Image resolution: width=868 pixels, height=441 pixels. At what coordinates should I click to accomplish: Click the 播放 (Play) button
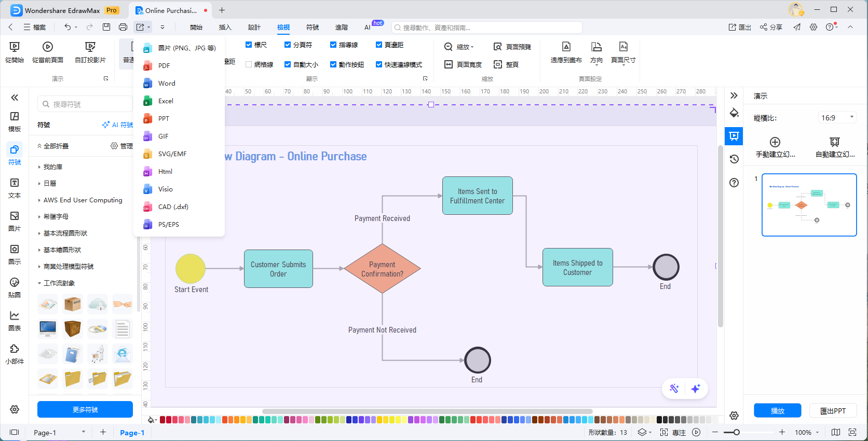click(777, 411)
